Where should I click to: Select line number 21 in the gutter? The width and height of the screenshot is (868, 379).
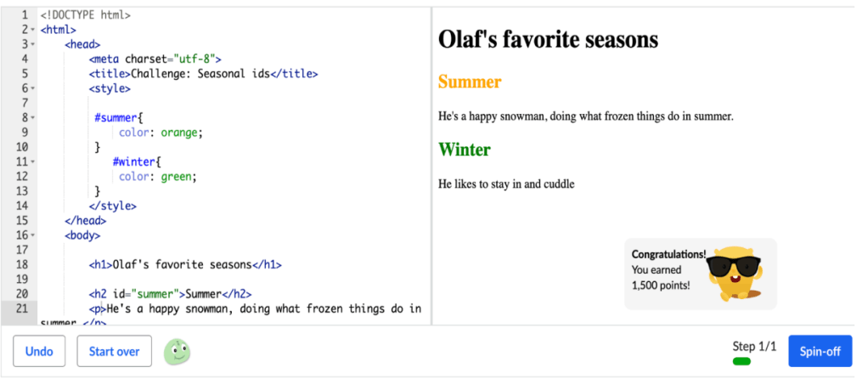[21, 308]
